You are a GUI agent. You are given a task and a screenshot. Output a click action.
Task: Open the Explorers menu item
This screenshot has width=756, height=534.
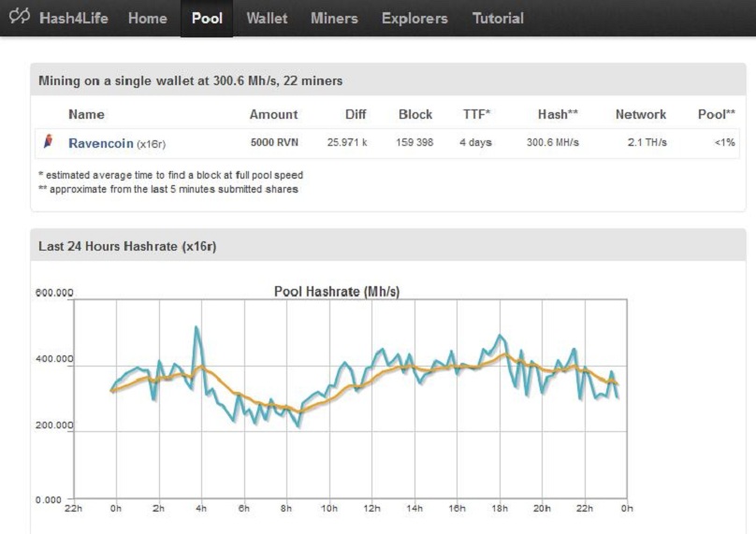[414, 19]
